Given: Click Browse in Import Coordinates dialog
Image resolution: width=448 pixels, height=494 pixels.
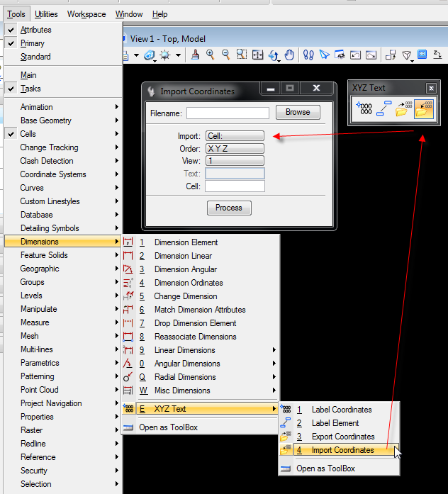Looking at the screenshot, I should coord(298,112).
